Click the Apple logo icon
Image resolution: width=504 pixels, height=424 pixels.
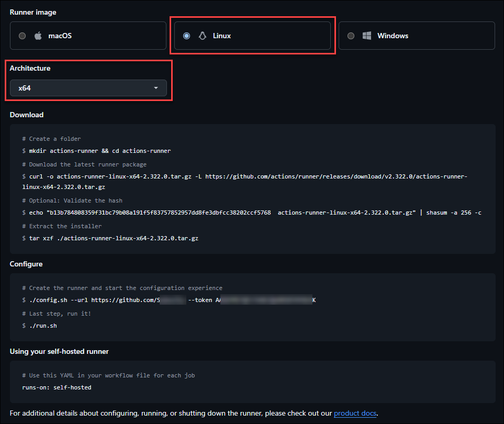[x=38, y=36]
